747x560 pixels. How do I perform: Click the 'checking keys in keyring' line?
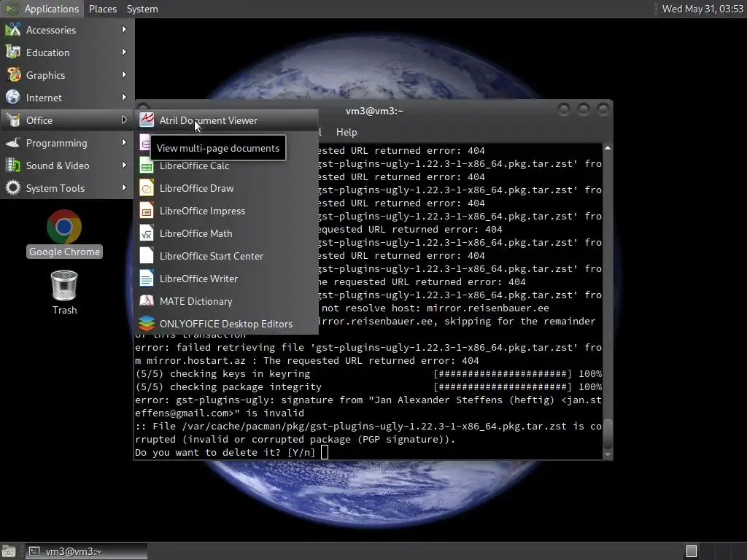(368, 373)
